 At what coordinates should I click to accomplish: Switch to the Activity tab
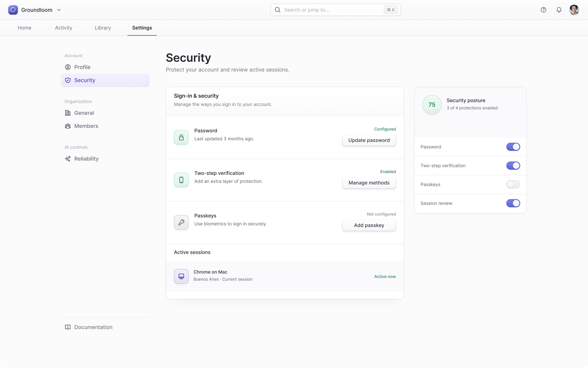64,28
